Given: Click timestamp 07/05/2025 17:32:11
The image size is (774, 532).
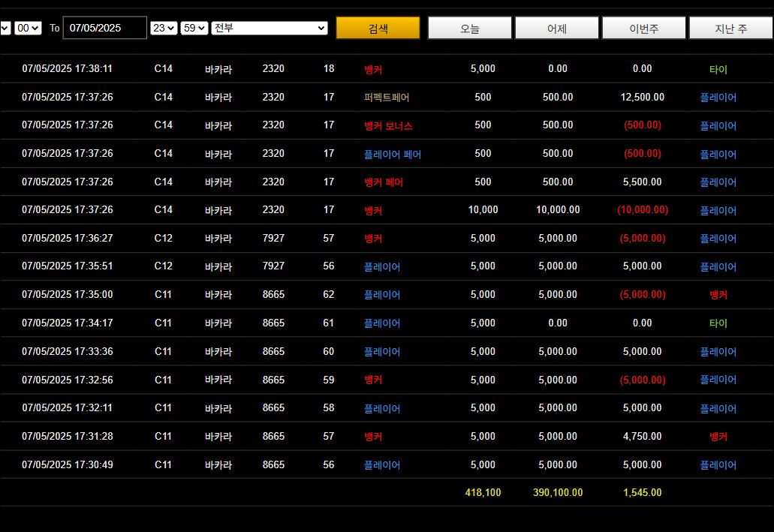Looking at the screenshot, I should (x=67, y=407).
